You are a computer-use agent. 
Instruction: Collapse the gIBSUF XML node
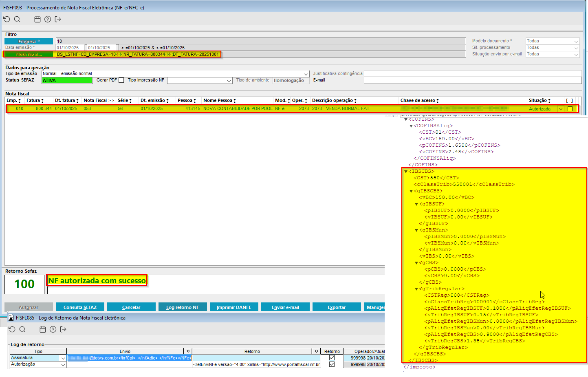416,204
